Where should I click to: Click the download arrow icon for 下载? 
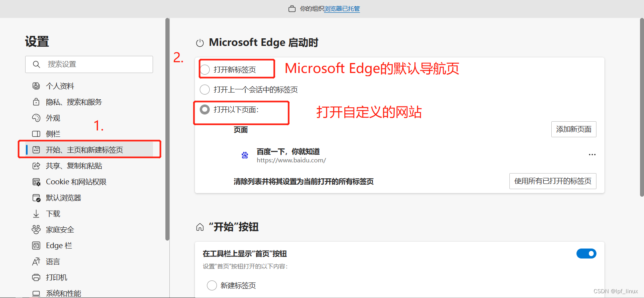[x=36, y=214]
